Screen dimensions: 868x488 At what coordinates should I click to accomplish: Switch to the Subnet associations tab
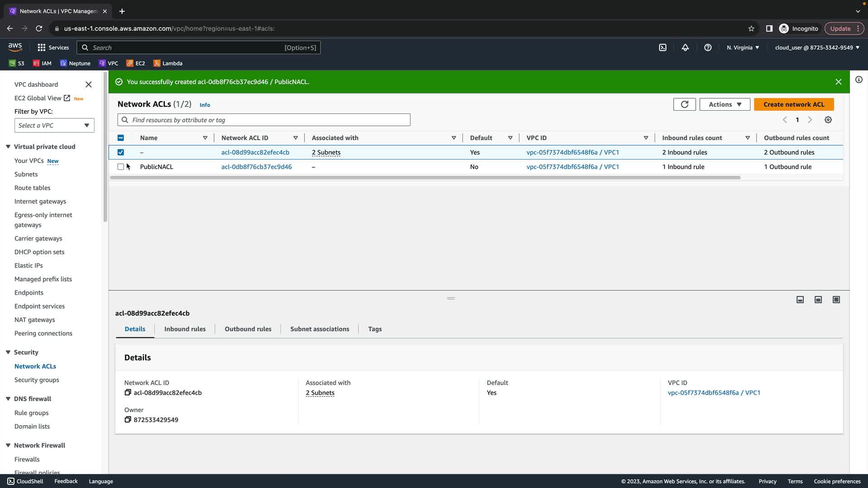tap(319, 329)
